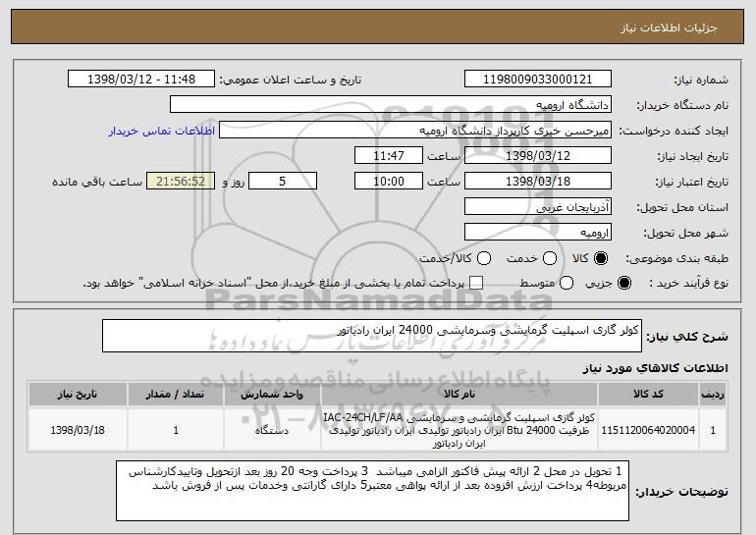
Task: Click the need date cell 1398/03/18
Action: click(x=78, y=430)
